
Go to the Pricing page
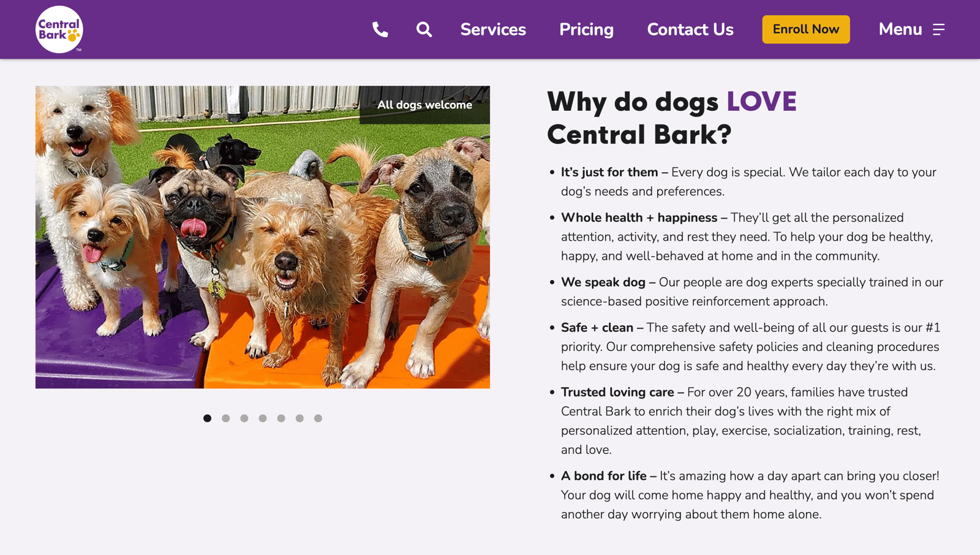(x=586, y=29)
